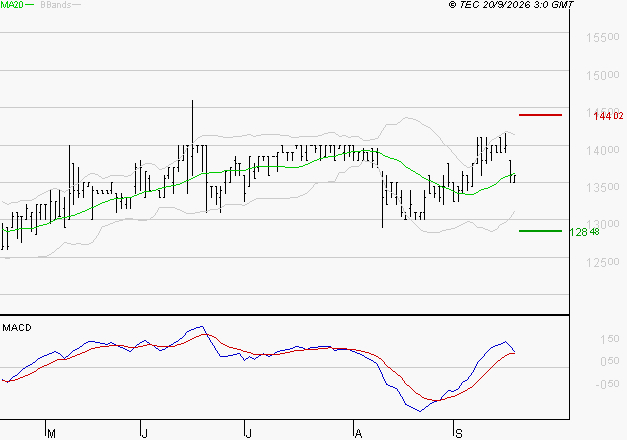
Task: Click the A month marker on time axis
Action: point(358,434)
